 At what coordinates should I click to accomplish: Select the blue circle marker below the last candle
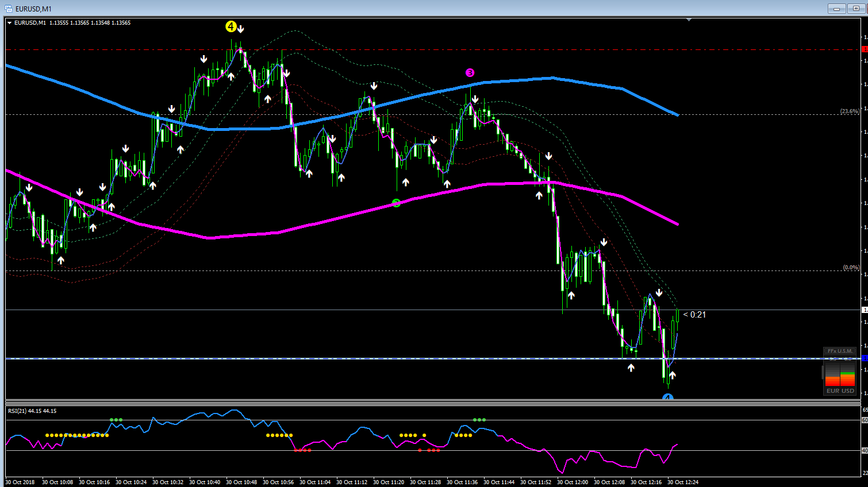click(667, 397)
